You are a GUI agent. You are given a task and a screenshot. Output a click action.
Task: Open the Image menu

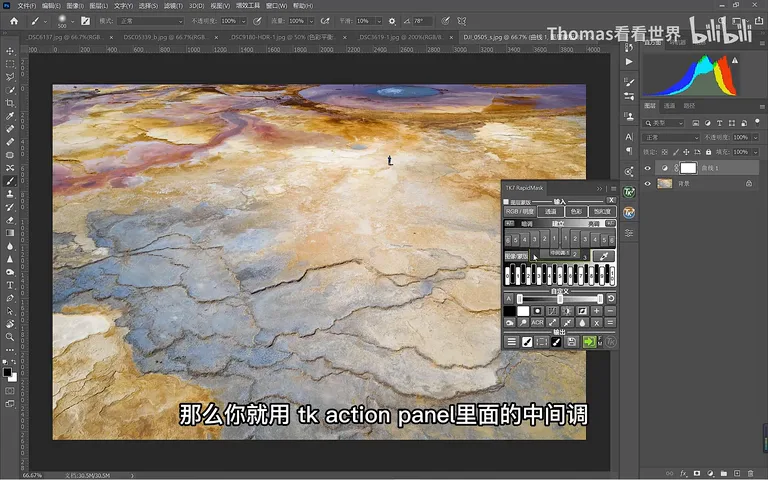(75, 6)
